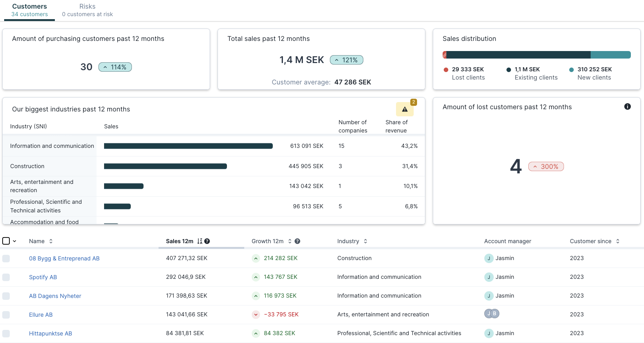This screenshot has width=644, height=343.
Task: Check the Spotify AB row checkbox
Action: tap(6, 277)
